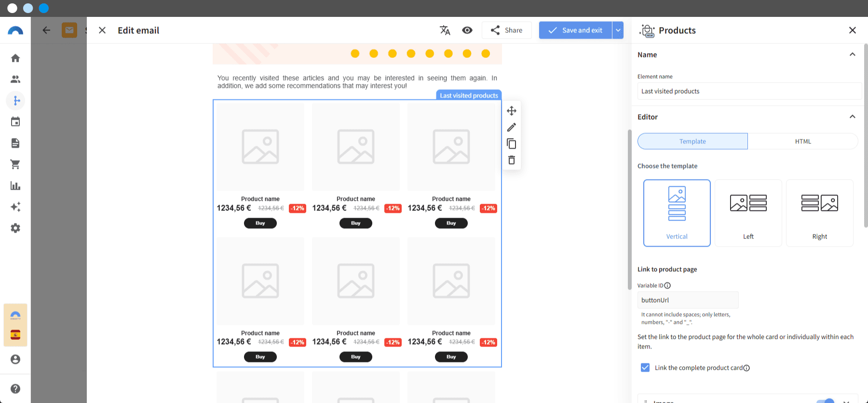The width and height of the screenshot is (868, 403).
Task: Switch to the Template tab
Action: pyautogui.click(x=692, y=141)
